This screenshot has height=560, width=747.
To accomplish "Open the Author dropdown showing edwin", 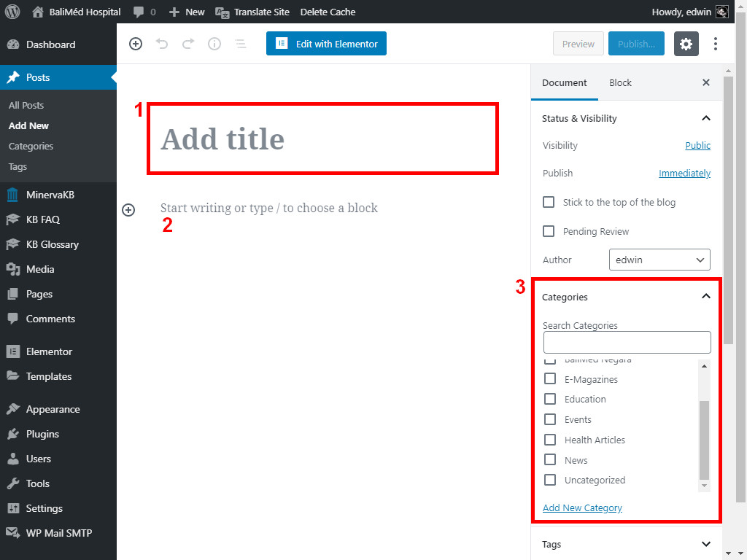I will point(659,260).
